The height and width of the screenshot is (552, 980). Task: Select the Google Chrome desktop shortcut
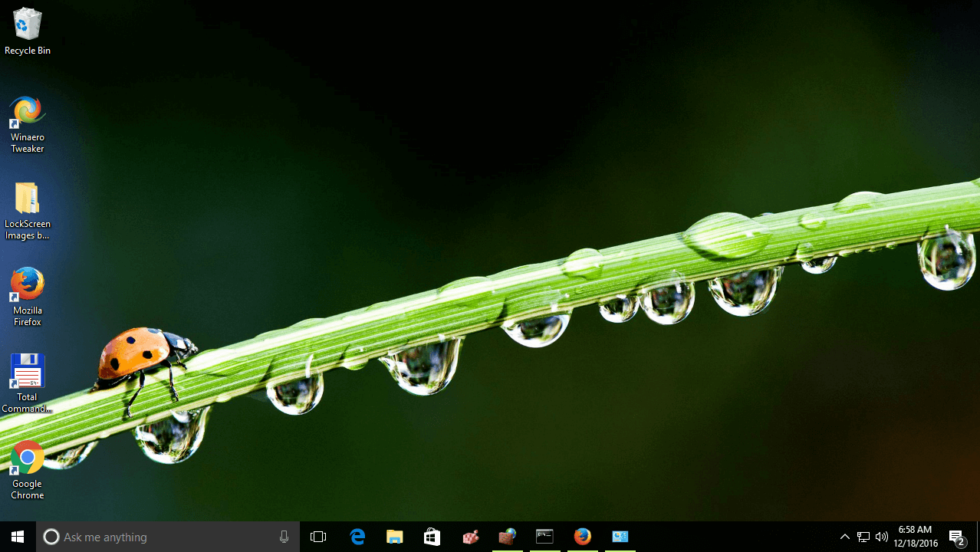point(27,470)
